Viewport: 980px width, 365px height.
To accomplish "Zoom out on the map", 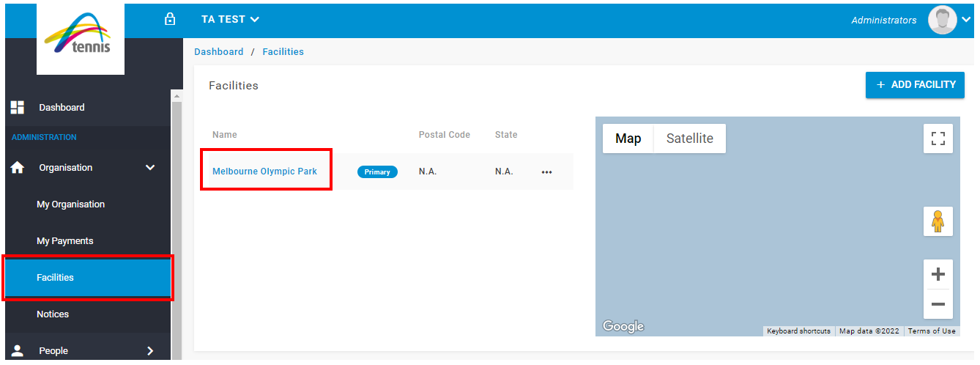I will tap(938, 304).
